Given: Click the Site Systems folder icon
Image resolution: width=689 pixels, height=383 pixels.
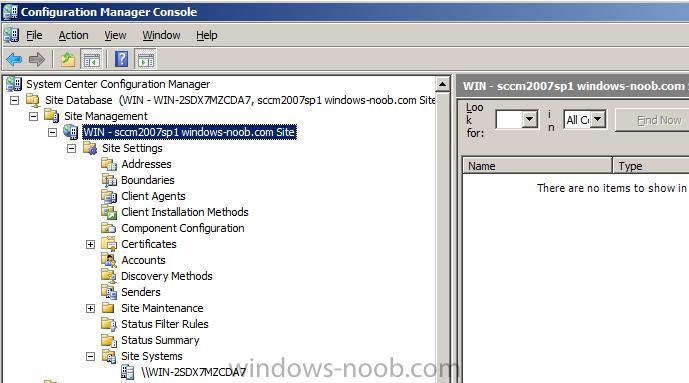Looking at the screenshot, I should (109, 356).
